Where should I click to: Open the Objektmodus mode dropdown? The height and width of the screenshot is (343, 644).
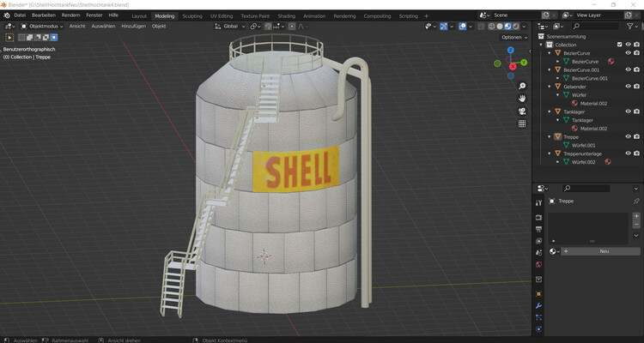42,27
